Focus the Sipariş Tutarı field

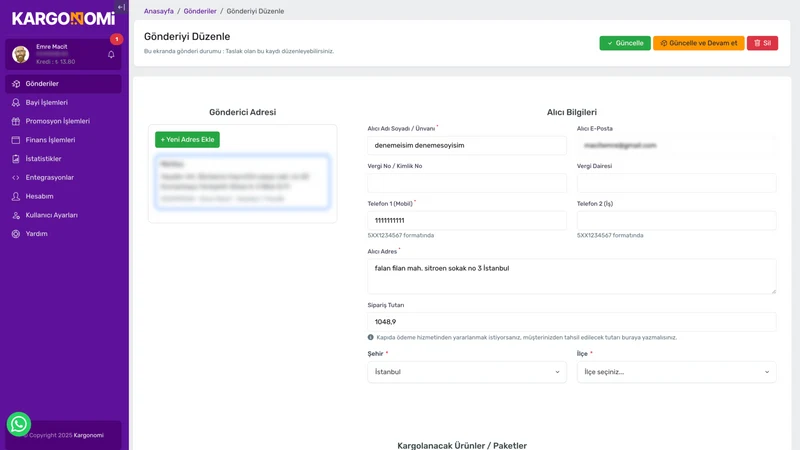572,322
